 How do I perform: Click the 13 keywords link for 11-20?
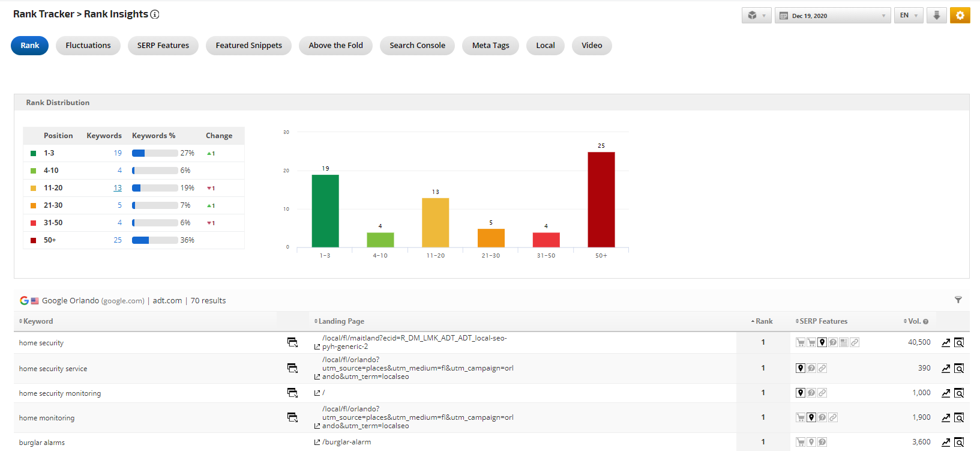click(118, 188)
